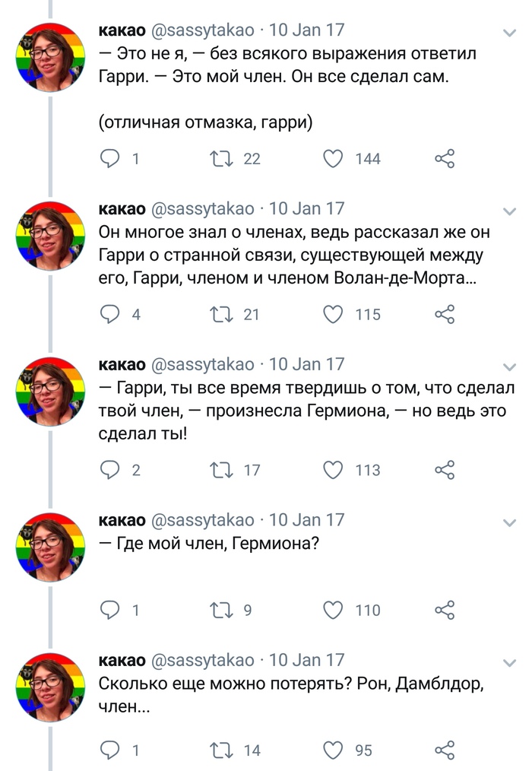Like the tweet with 113 likes

[334, 471]
